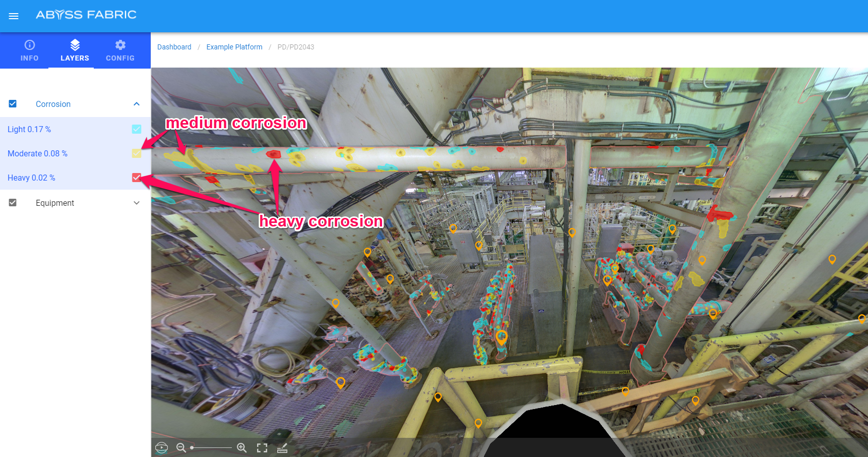Start the panorama auto-rotate tour icon
This screenshot has height=457, width=868.
(161, 447)
